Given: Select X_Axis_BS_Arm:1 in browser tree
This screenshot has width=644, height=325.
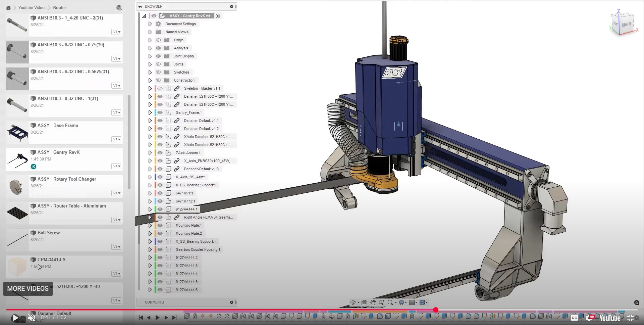Looking at the screenshot, I should pyautogui.click(x=191, y=177).
